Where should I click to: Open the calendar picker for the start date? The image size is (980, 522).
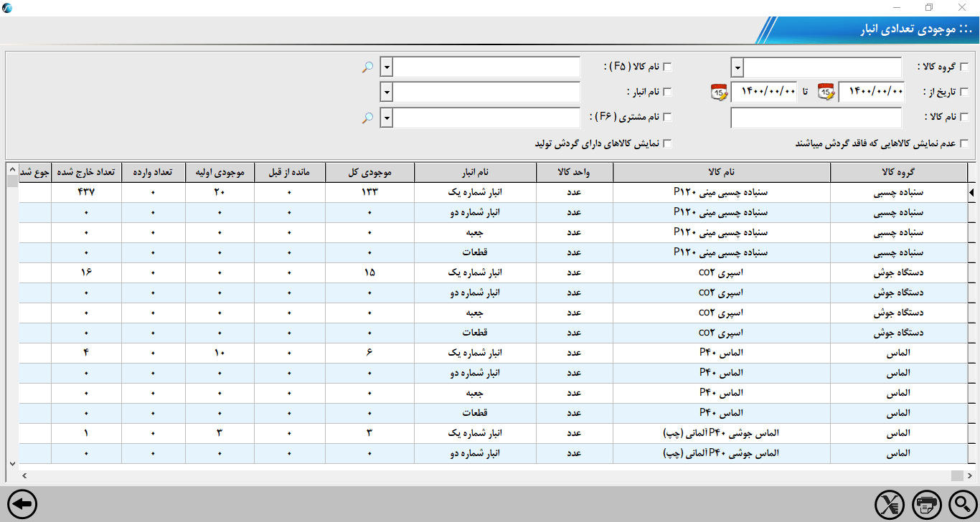(x=826, y=92)
